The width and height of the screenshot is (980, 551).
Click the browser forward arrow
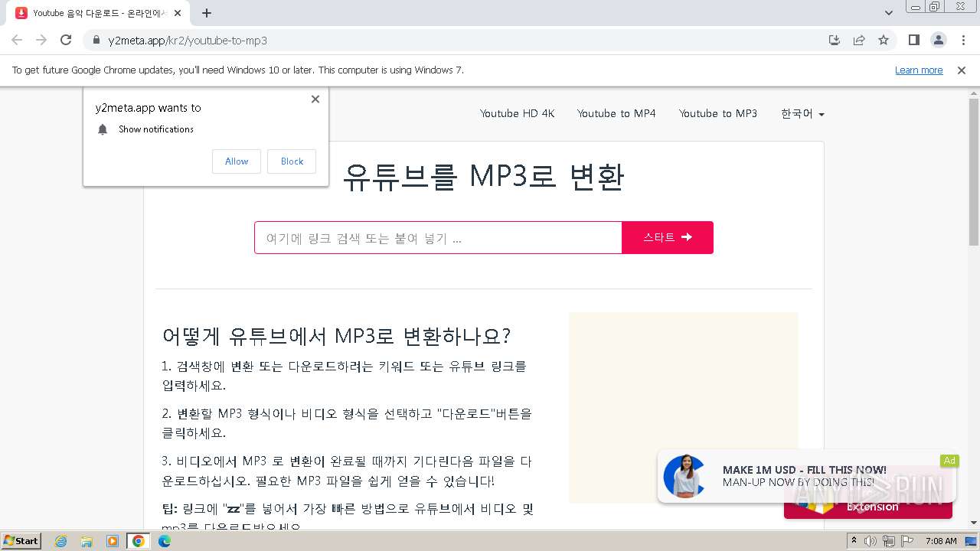(x=41, y=40)
